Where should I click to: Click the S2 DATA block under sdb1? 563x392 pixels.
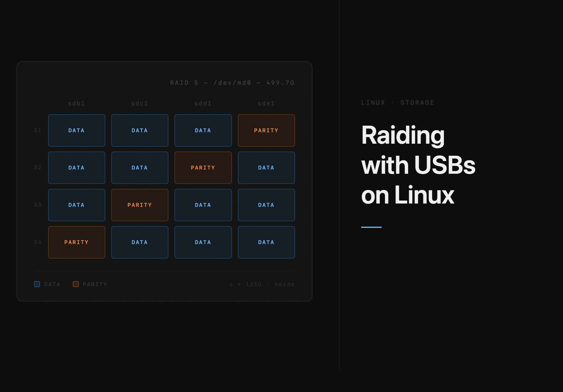[77, 168]
